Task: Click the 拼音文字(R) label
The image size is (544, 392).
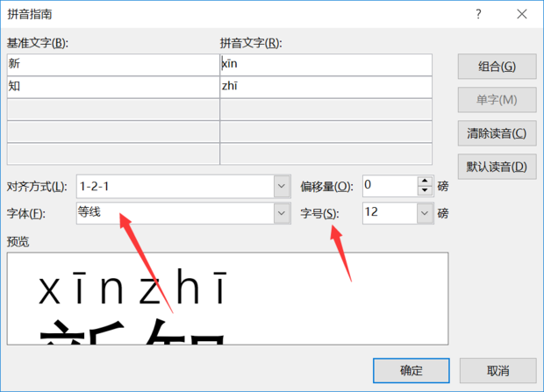Action: point(251,43)
